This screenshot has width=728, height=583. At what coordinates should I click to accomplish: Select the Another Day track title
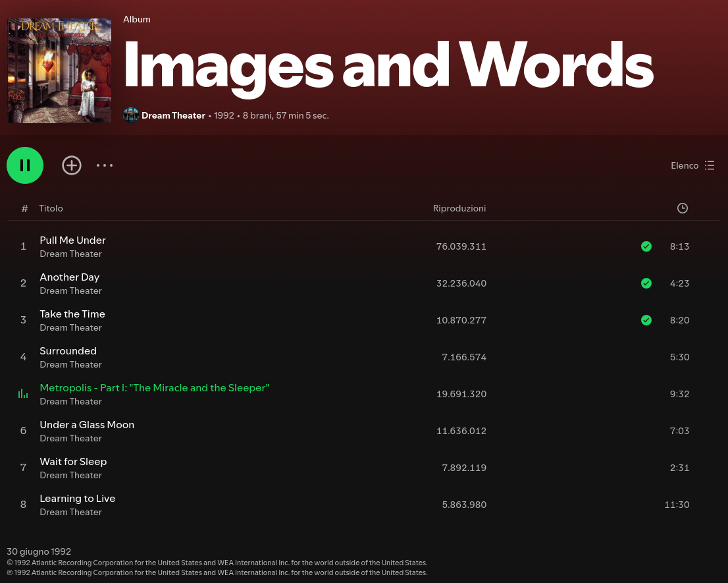(70, 277)
